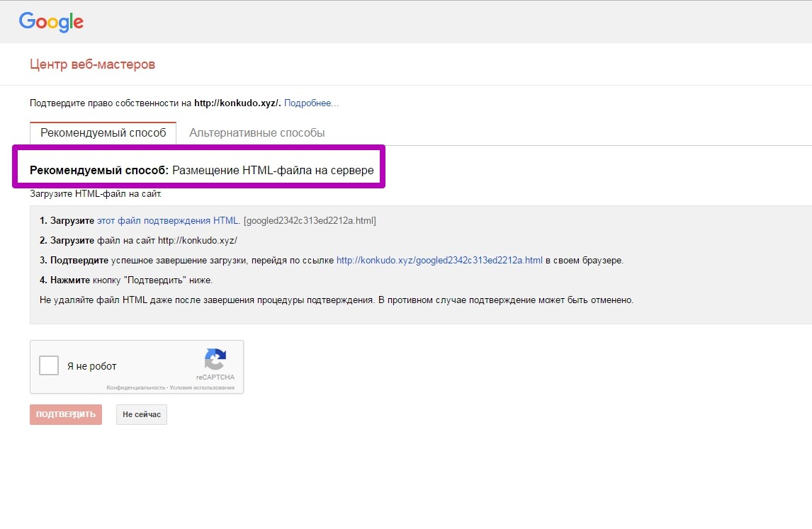Open the "Альтернативные способы" tab
The image size is (812, 529).
pos(257,133)
